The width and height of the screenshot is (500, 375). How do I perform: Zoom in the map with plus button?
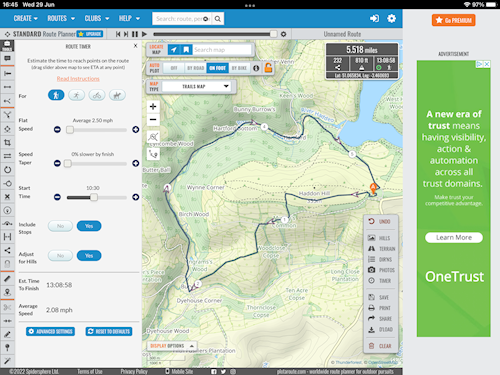pos(153,106)
